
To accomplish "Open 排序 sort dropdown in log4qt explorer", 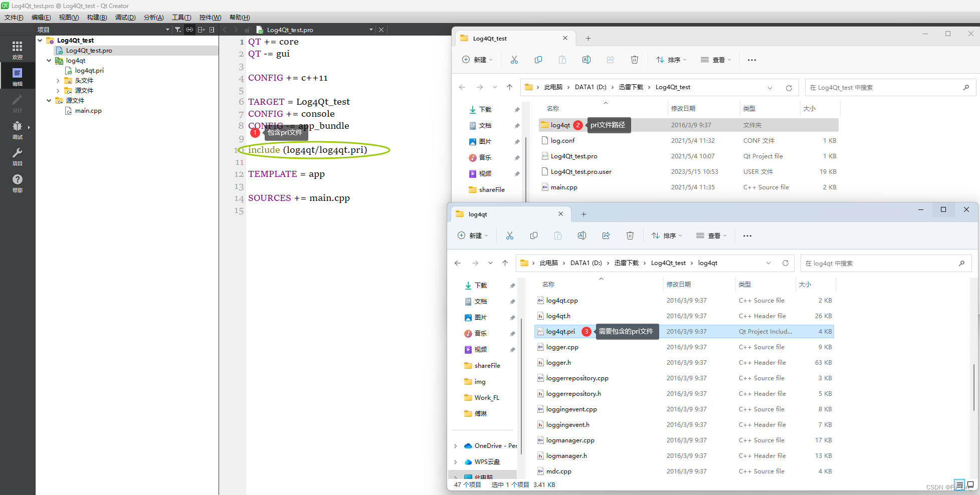I will click(667, 235).
